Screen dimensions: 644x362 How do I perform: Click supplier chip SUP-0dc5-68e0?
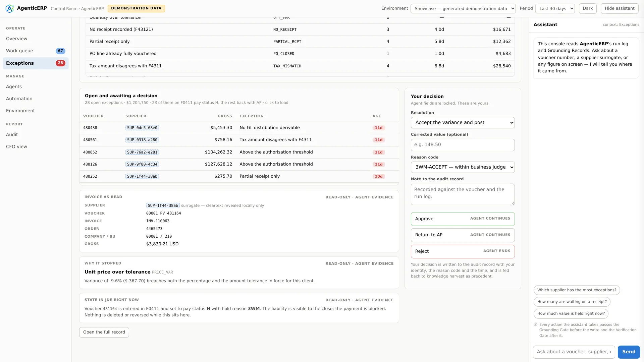[142, 128]
